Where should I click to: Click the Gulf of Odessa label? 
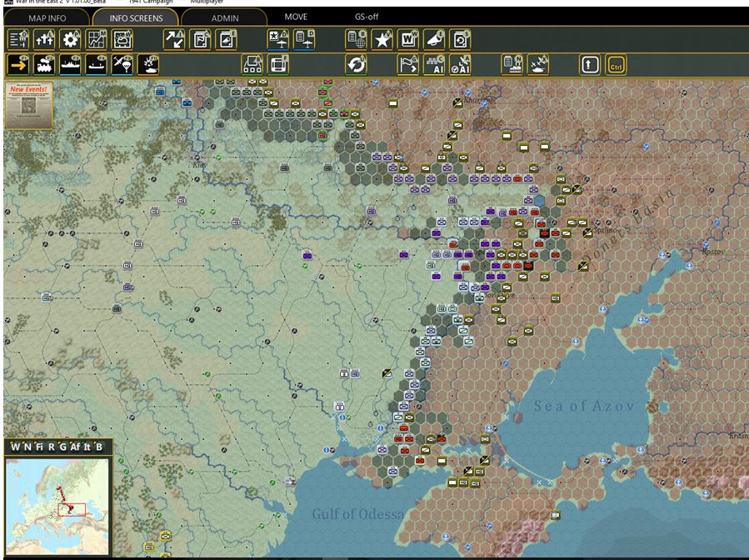[357, 514]
